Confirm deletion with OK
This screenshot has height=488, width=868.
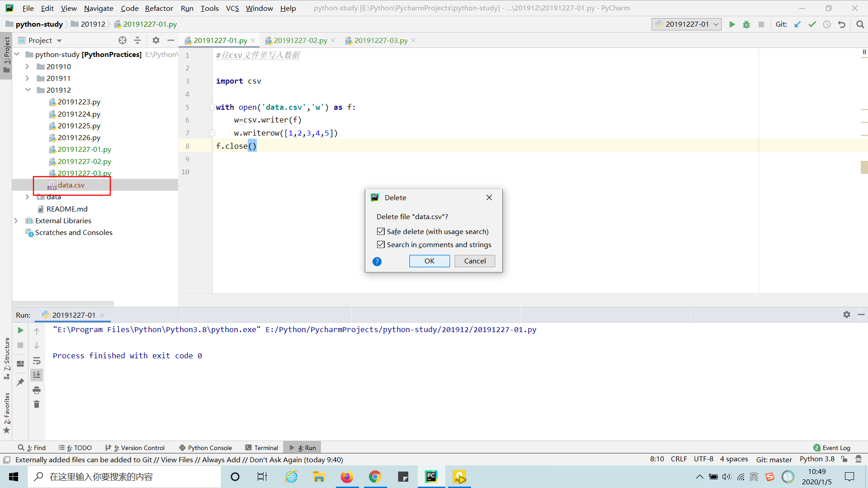point(429,261)
